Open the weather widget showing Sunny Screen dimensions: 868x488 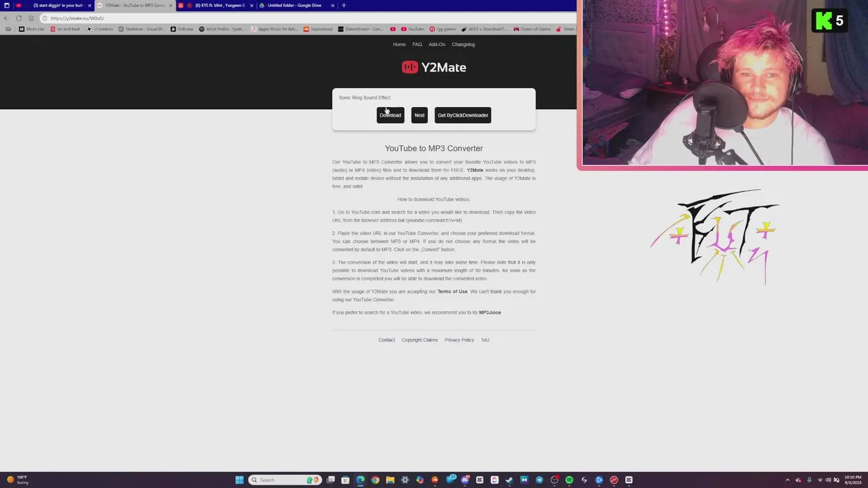click(18, 480)
